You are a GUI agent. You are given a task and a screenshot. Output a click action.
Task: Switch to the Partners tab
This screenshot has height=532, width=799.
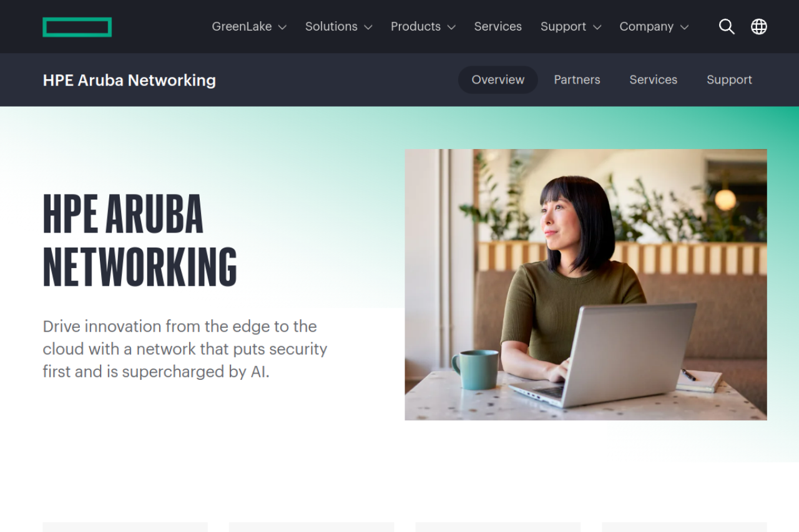coord(577,80)
